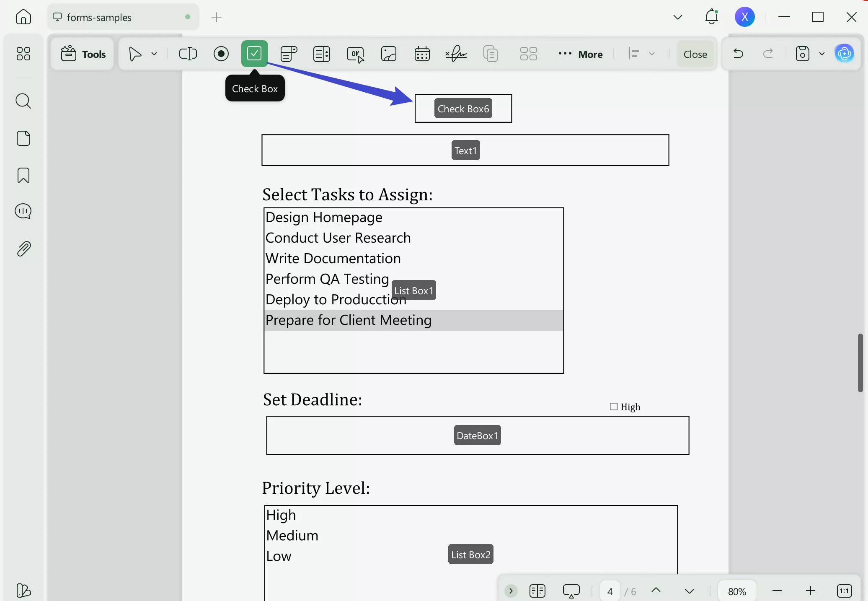Select the OK Button tool
Screen dimensions: 868x601
[355, 54]
